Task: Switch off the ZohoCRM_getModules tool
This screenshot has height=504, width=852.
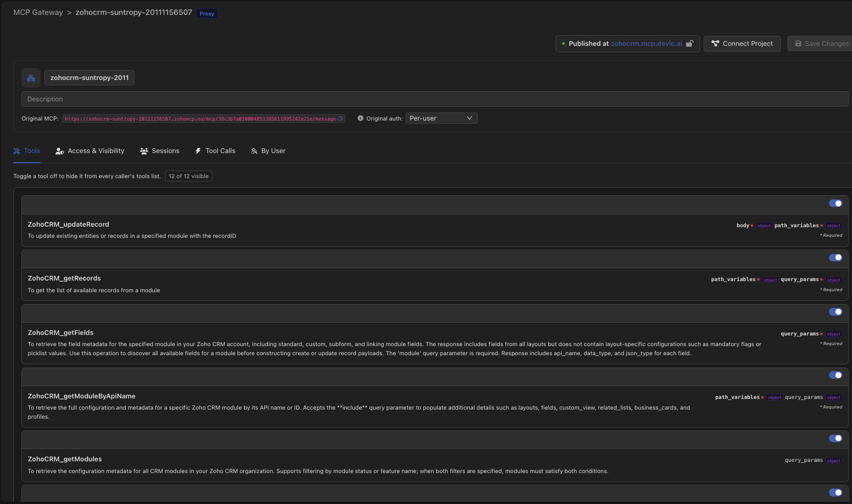Action: click(x=835, y=438)
